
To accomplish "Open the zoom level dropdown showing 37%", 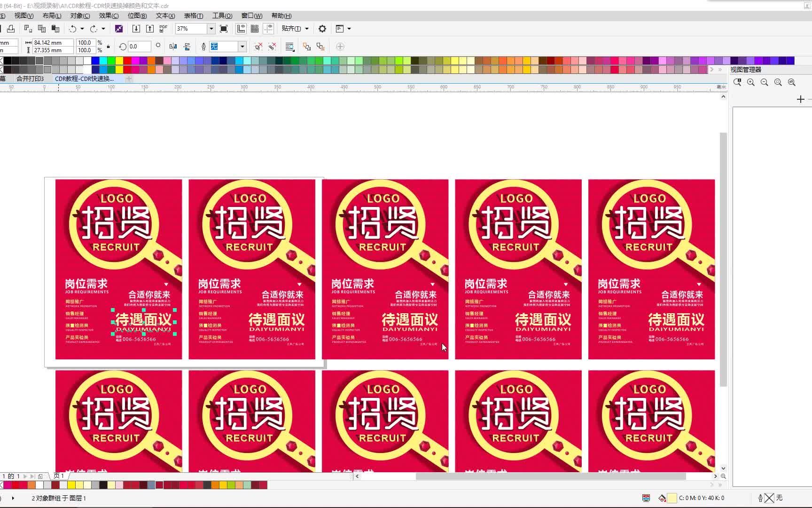I will coord(211,29).
